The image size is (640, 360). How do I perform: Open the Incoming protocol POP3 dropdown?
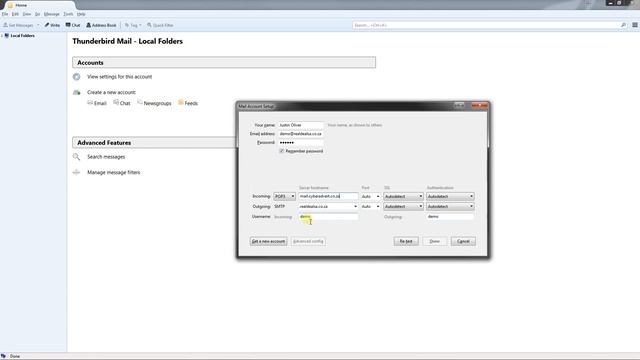(x=284, y=197)
